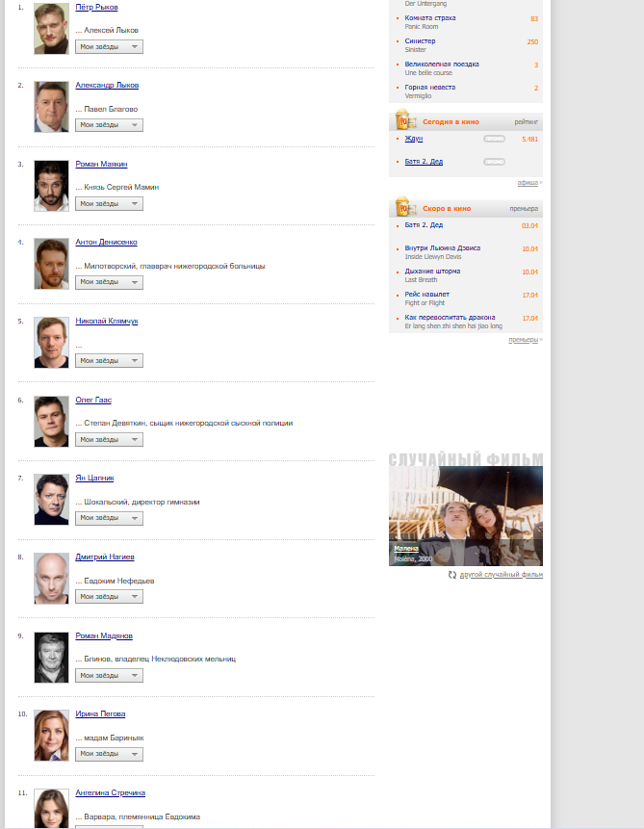644x829 pixels.
Task: Open 'Малена' random film title link
Action: point(406,549)
